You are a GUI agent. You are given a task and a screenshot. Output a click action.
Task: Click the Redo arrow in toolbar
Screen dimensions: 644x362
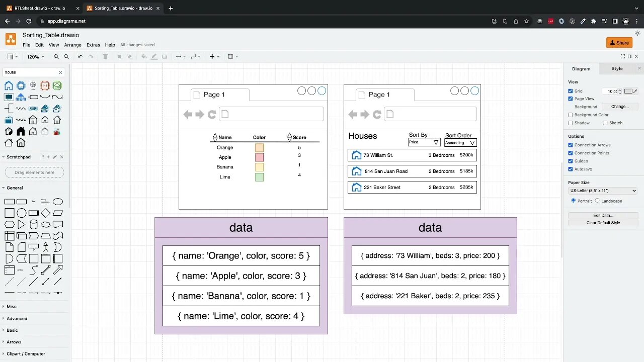click(91, 57)
